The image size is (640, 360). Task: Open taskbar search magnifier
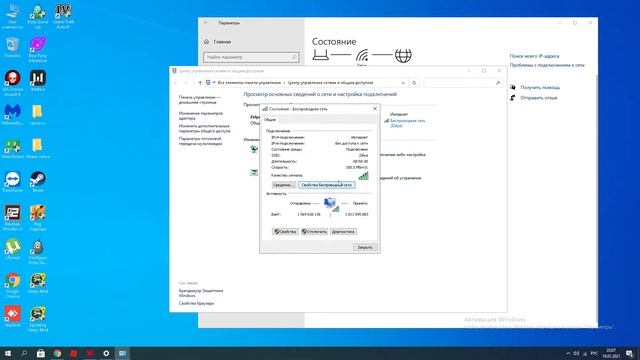click(24, 353)
